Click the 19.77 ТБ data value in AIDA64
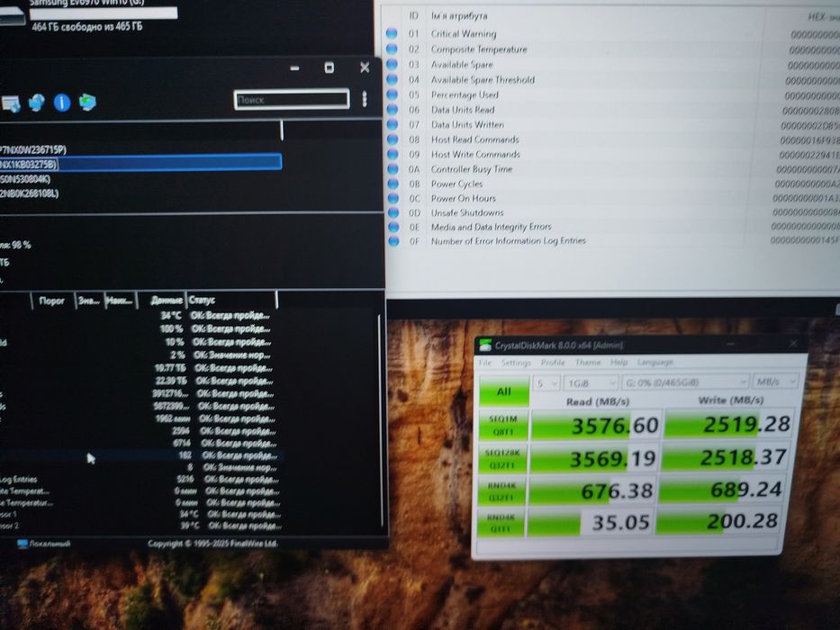The height and width of the screenshot is (630, 840). [x=170, y=368]
